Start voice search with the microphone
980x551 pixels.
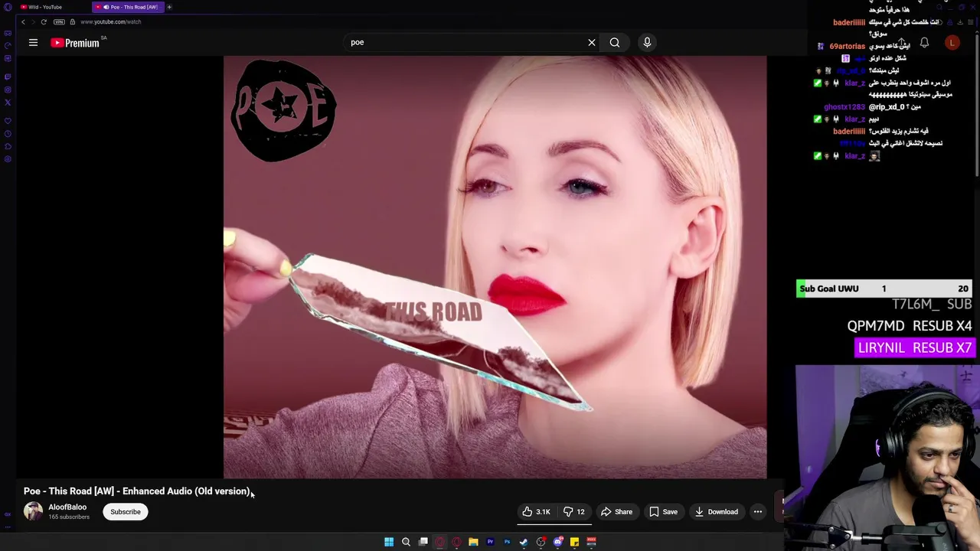click(647, 42)
